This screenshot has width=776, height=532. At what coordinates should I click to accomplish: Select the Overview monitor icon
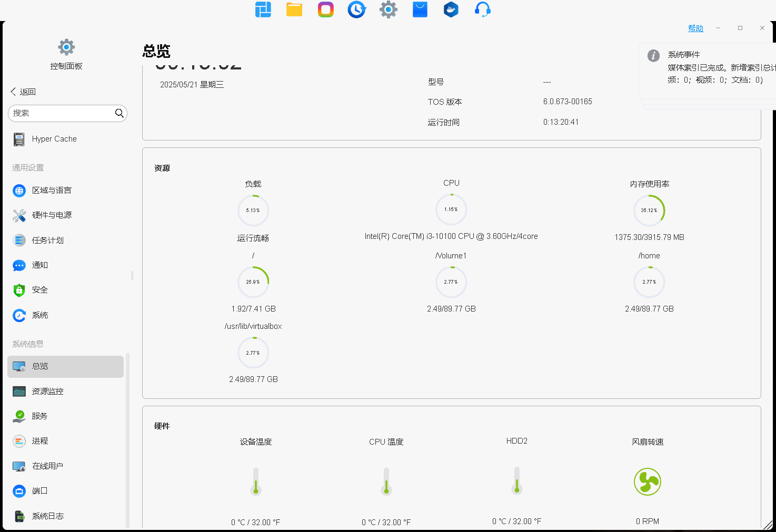19,366
